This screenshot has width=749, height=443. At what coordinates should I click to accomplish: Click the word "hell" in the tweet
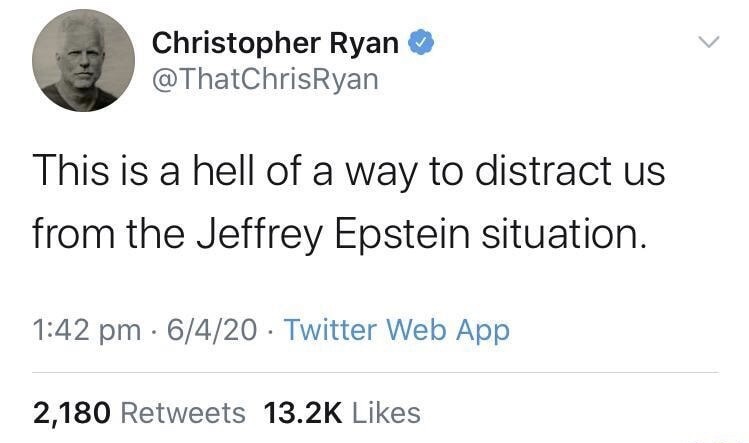[223, 171]
